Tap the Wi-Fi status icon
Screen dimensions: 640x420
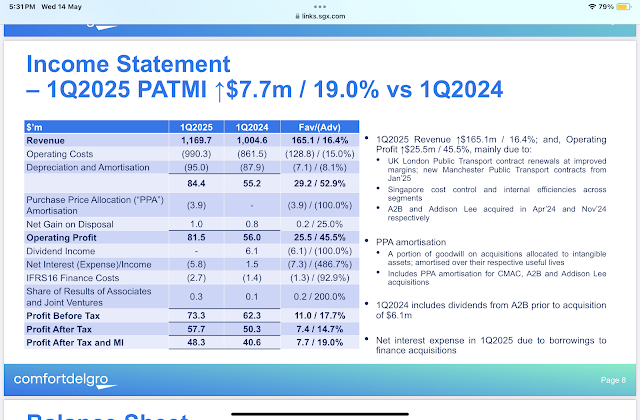pos(592,7)
